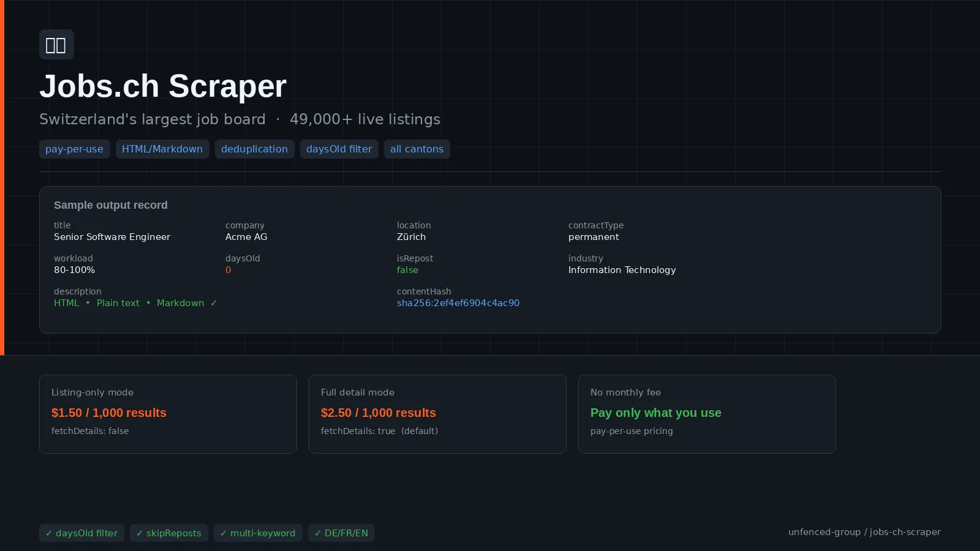Image resolution: width=980 pixels, height=551 pixels.
Task: Click the Jobs.ch Scraper logo icon
Action: pos(56,44)
